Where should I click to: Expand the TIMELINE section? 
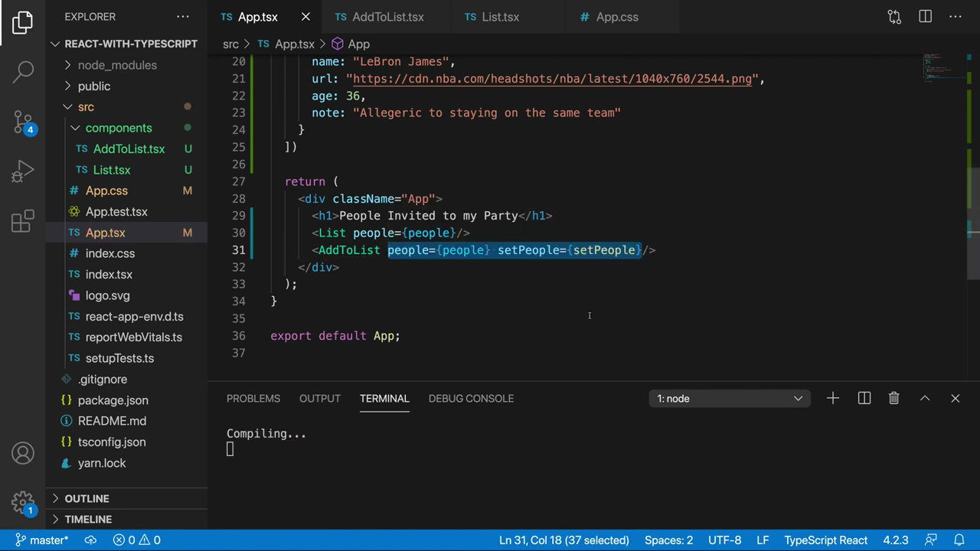pyautogui.click(x=126, y=519)
